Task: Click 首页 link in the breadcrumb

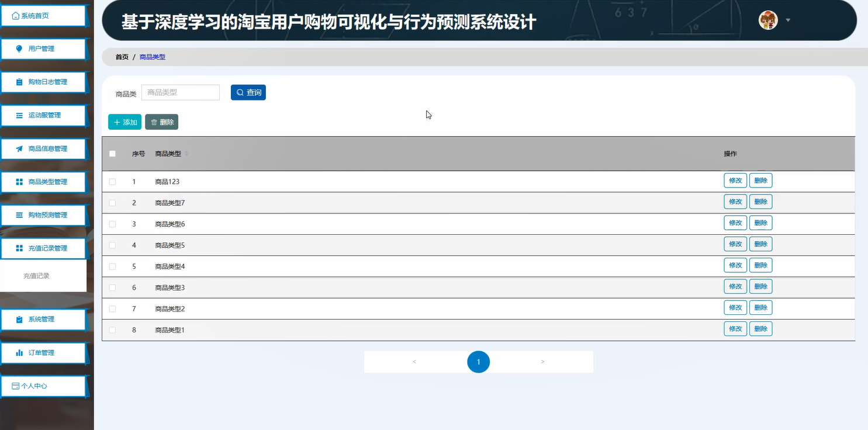Action: coord(122,57)
